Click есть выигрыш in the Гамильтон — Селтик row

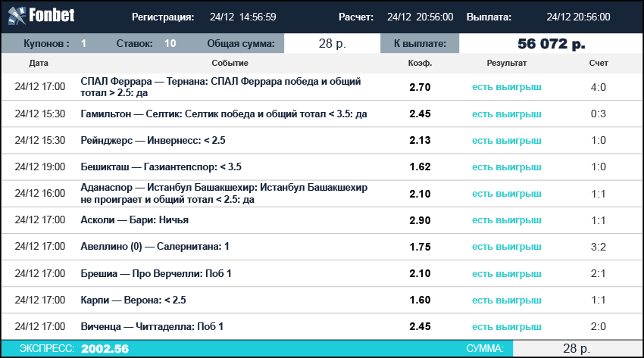pyautogui.click(x=506, y=114)
